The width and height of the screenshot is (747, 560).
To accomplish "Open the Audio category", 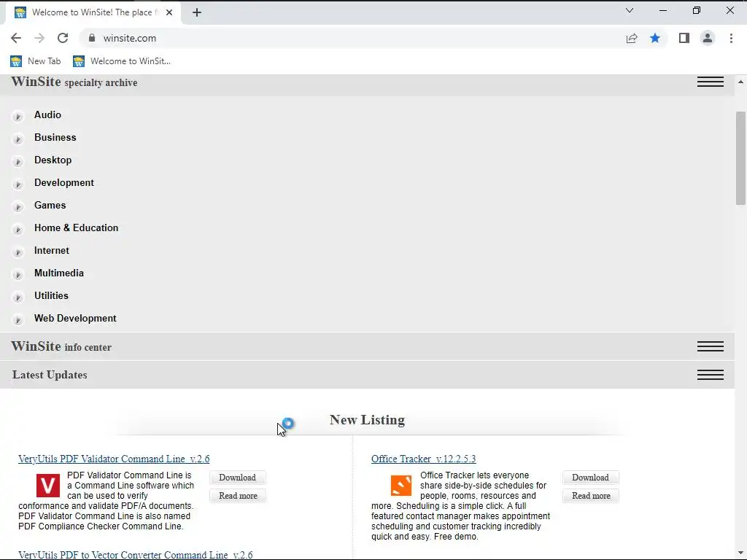I will 47,114.
